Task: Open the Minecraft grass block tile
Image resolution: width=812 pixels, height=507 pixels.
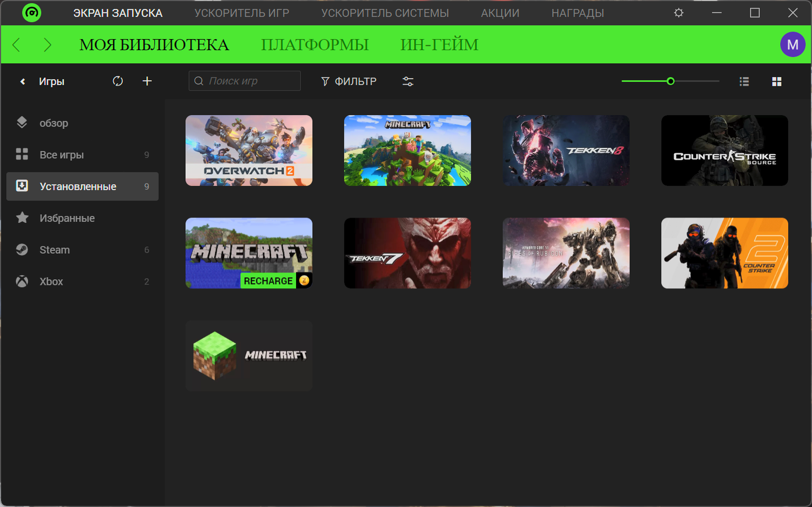Action: pyautogui.click(x=249, y=356)
